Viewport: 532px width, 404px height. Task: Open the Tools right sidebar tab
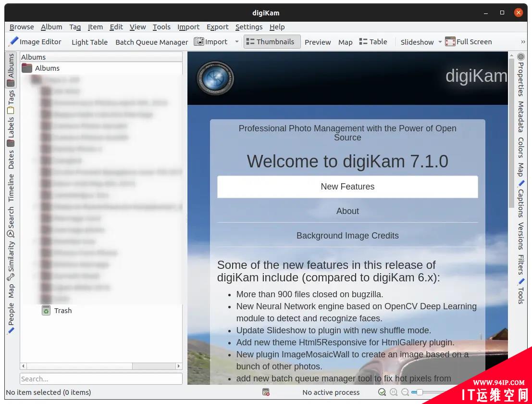click(x=521, y=291)
